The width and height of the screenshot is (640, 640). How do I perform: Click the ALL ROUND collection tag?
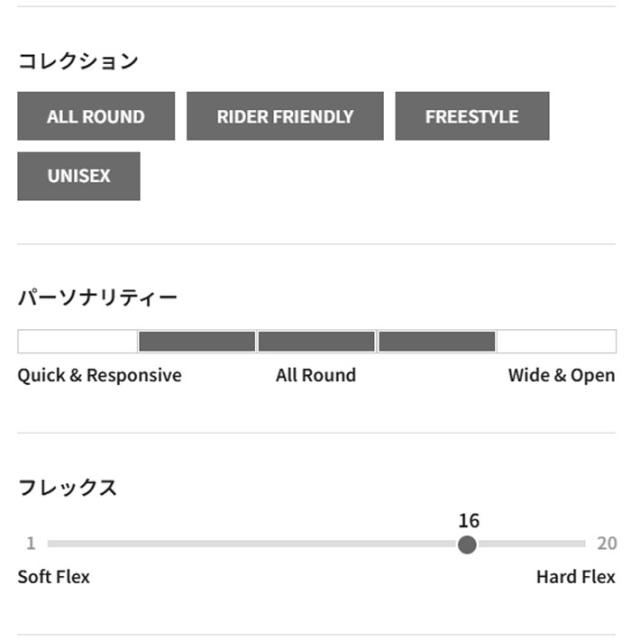pos(96,116)
